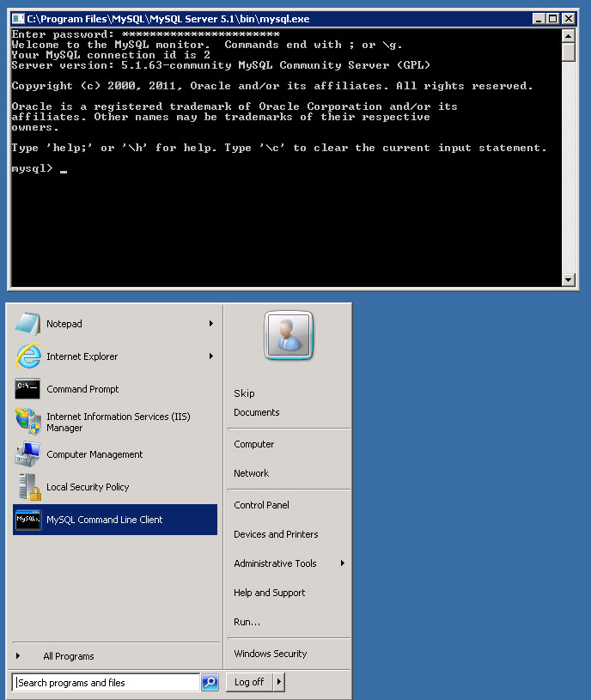Launch Internet Explorer from Start menu
Screen dimensions: 591x700
[x=115, y=356]
